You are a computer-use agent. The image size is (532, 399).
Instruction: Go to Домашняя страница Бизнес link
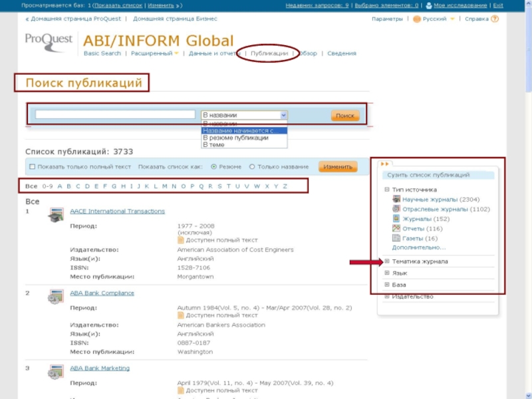[x=175, y=19]
